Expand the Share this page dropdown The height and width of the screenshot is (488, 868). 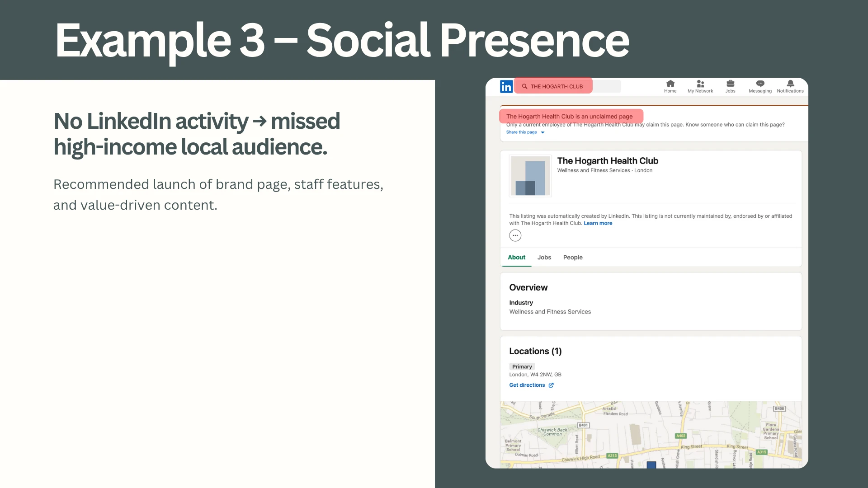521,132
